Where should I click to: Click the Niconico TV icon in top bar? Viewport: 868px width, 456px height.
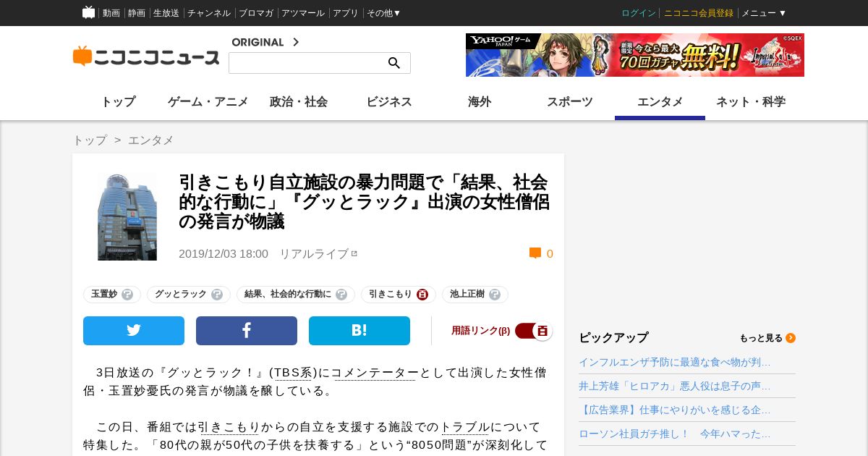[88, 12]
